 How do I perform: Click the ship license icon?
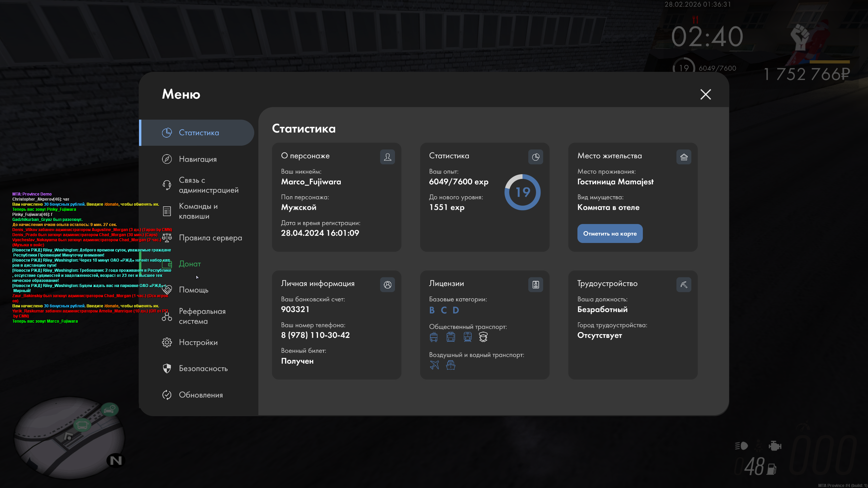(x=451, y=365)
